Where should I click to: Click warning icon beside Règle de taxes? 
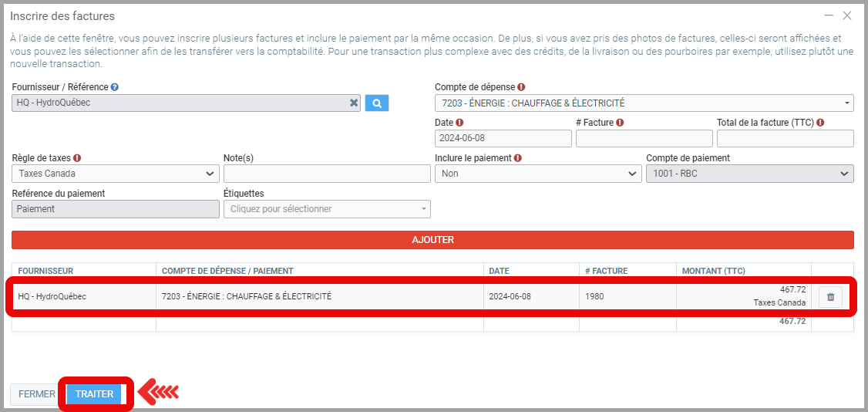tap(77, 158)
